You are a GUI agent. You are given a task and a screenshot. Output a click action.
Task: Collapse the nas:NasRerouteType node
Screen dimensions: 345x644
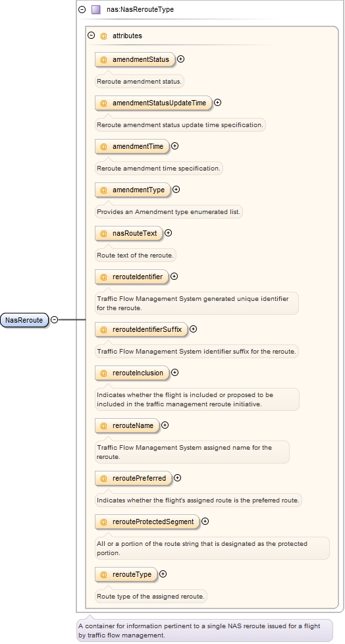(x=82, y=9)
